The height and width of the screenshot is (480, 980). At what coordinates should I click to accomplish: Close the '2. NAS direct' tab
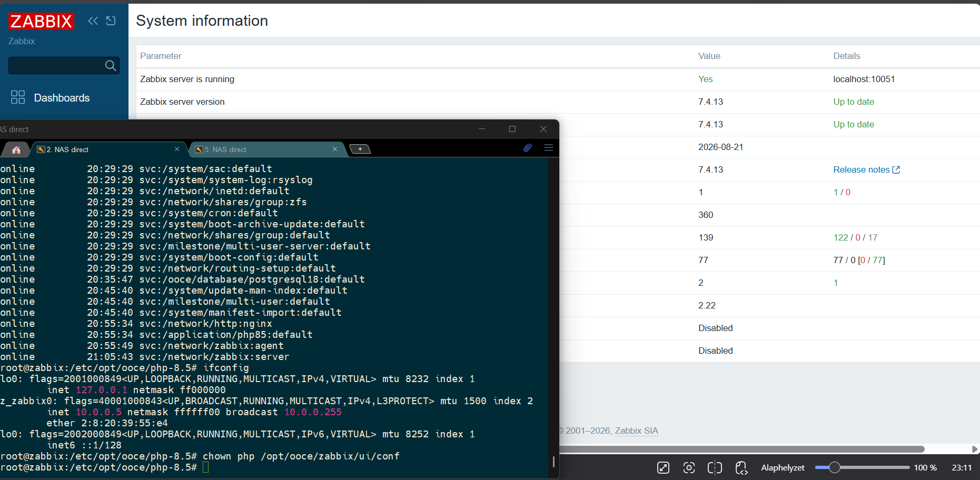[177, 149]
